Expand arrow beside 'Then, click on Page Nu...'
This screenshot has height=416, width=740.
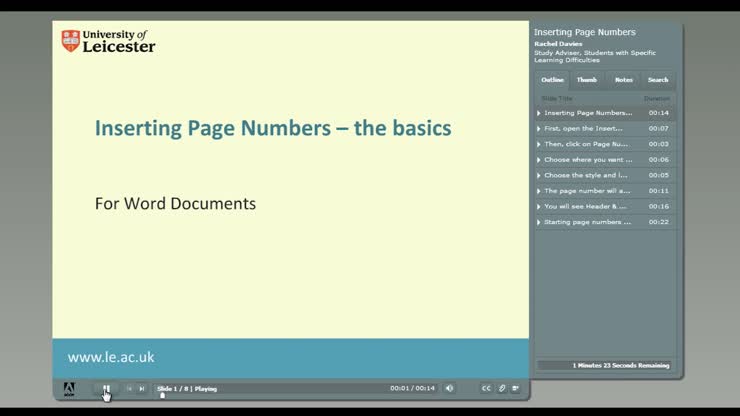538,144
